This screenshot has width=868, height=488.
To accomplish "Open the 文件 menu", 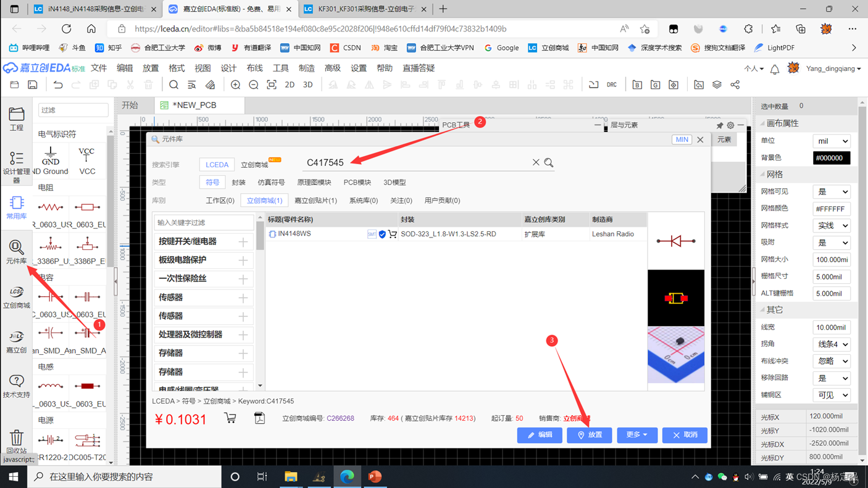I will point(99,68).
